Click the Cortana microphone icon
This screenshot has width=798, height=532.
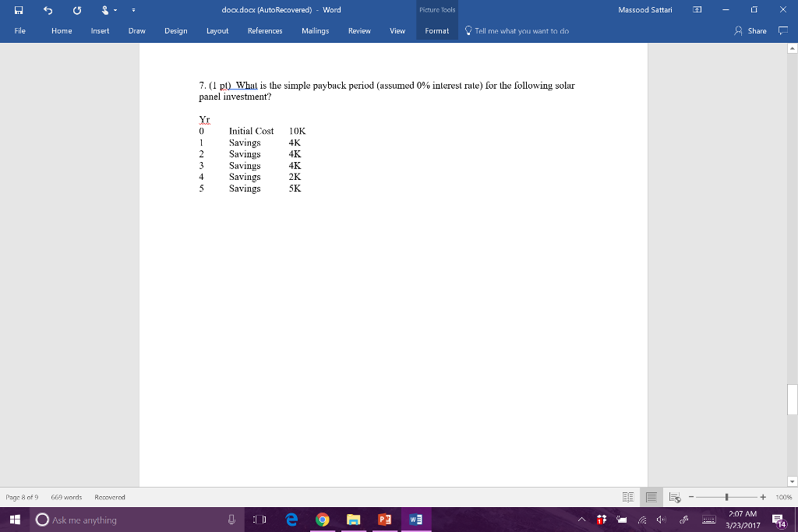[x=231, y=520]
